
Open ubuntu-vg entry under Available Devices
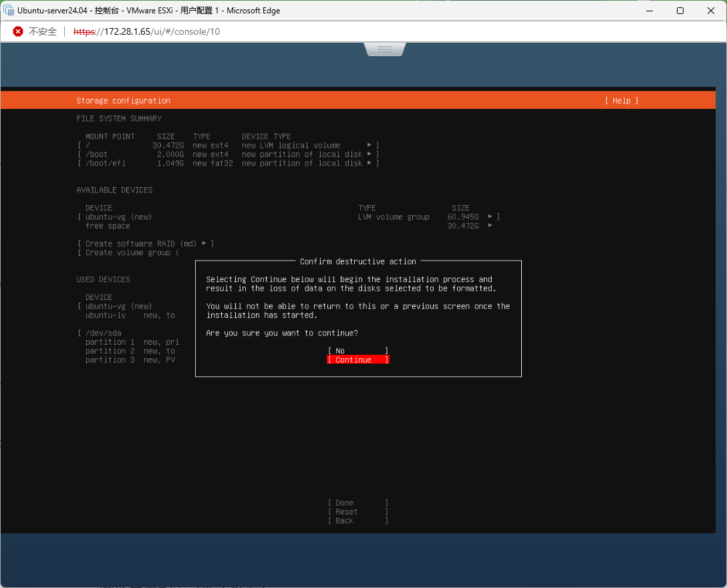[287, 217]
